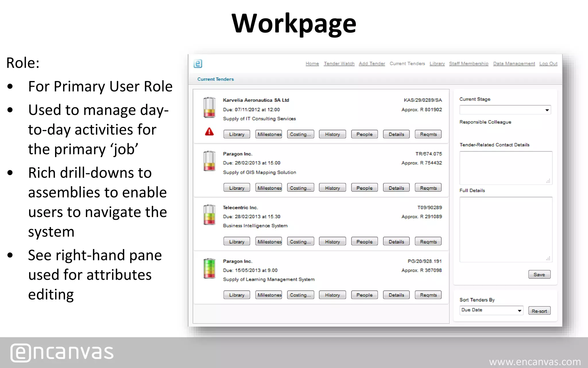The width and height of the screenshot is (588, 368).
Task: Select Current Tenders in top navigation
Action: tap(407, 64)
